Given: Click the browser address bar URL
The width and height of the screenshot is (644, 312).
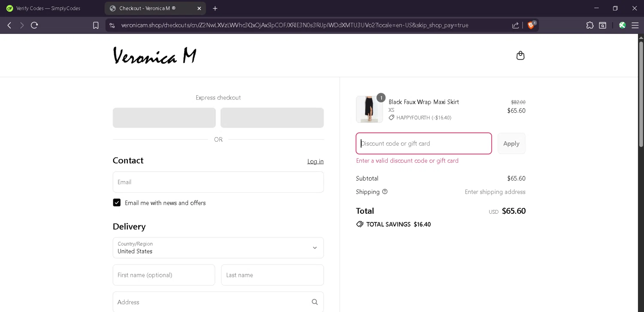Looking at the screenshot, I should 295,25.
